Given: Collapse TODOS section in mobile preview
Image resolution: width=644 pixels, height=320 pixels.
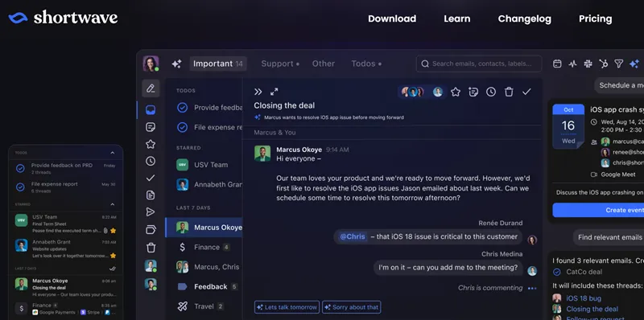Looking at the screenshot, I should (113, 153).
